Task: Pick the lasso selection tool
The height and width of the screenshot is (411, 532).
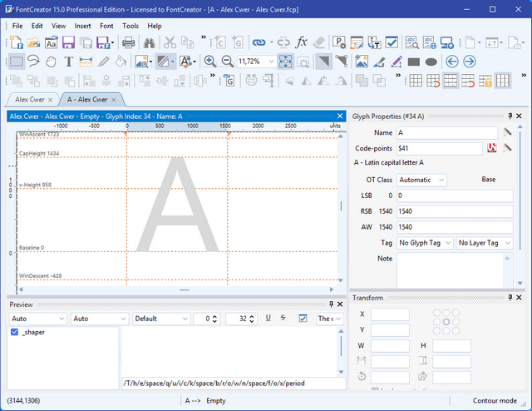Action: (x=34, y=61)
